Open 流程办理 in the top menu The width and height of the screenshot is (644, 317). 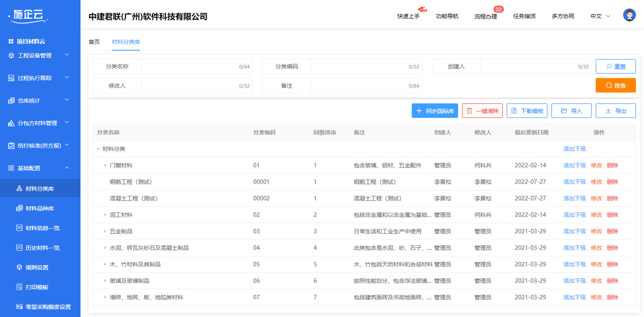pos(486,16)
